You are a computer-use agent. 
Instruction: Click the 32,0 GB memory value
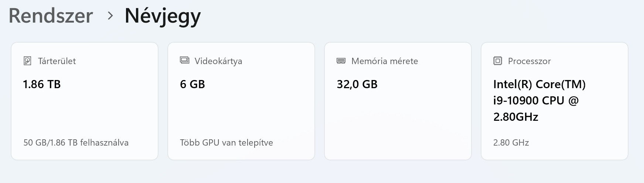tap(357, 84)
